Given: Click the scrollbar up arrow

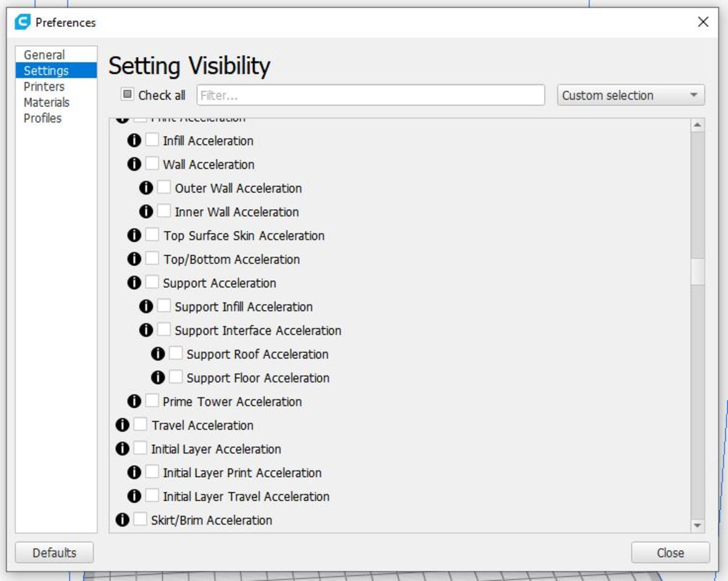Looking at the screenshot, I should tap(697, 125).
